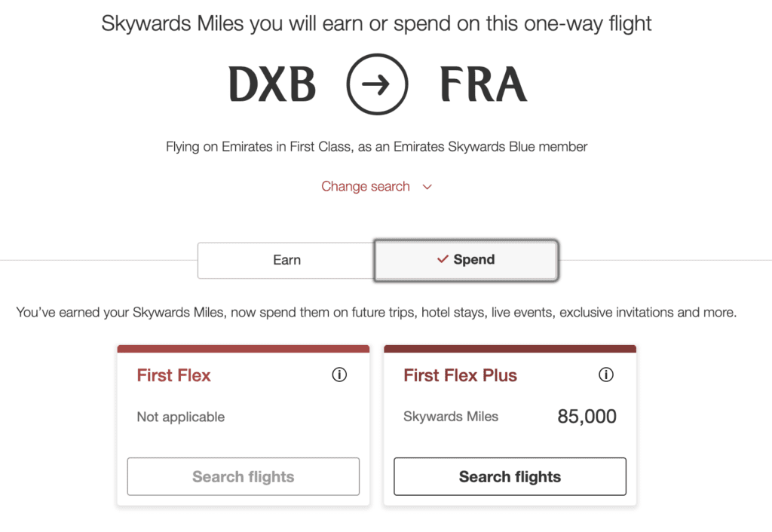Open the Change search link
772x532 pixels.
(x=366, y=186)
